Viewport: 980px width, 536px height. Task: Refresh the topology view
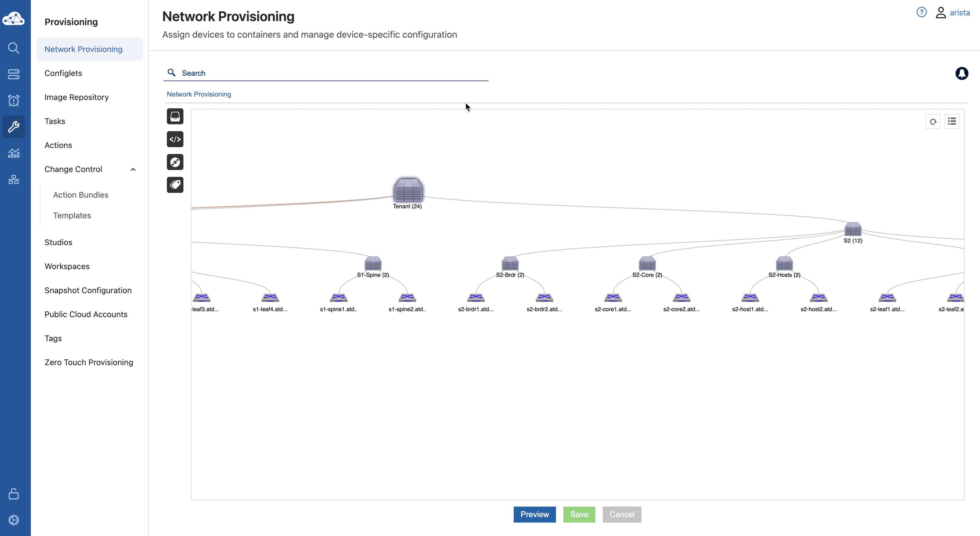click(933, 122)
